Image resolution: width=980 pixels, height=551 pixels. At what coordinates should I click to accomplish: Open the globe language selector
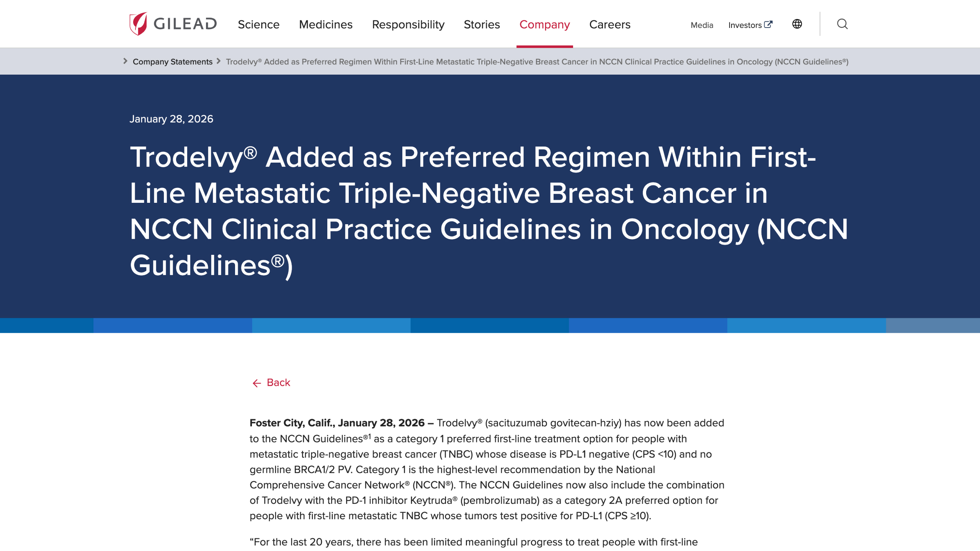point(797,24)
